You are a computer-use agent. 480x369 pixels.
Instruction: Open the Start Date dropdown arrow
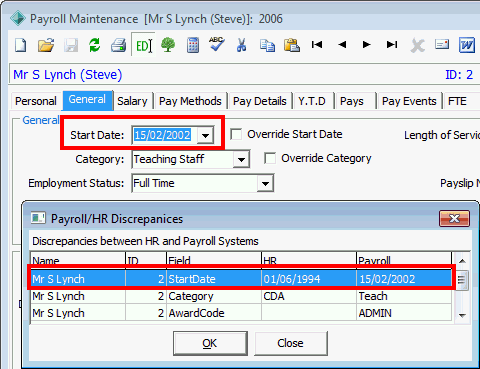(205, 135)
